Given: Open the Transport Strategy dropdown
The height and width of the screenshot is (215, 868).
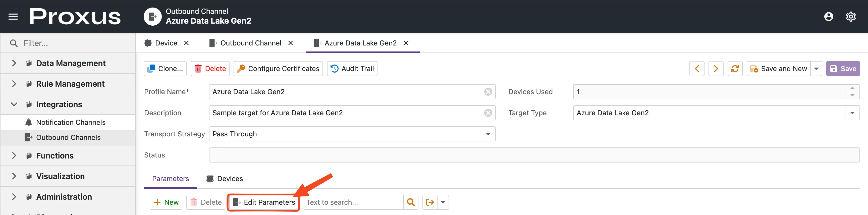Looking at the screenshot, I should [488, 134].
